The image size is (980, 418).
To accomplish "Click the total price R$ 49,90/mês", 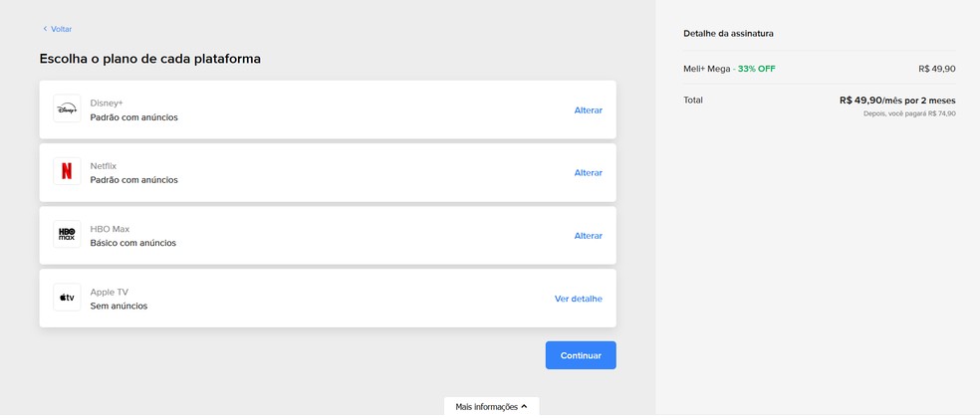I will (896, 100).
